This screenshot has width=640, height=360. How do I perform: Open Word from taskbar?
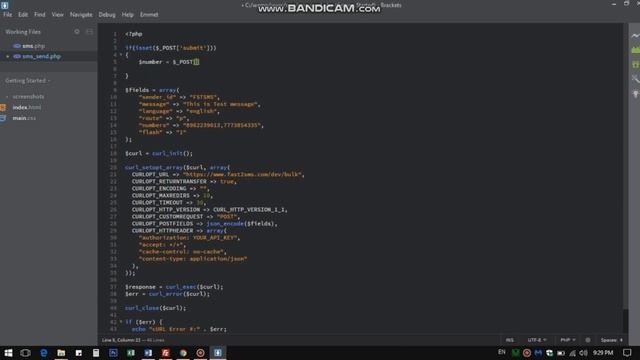click(x=148, y=353)
